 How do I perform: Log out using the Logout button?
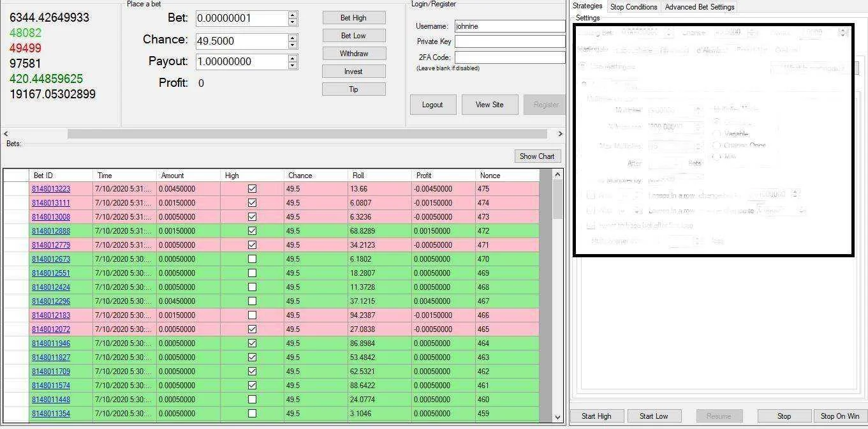[432, 105]
